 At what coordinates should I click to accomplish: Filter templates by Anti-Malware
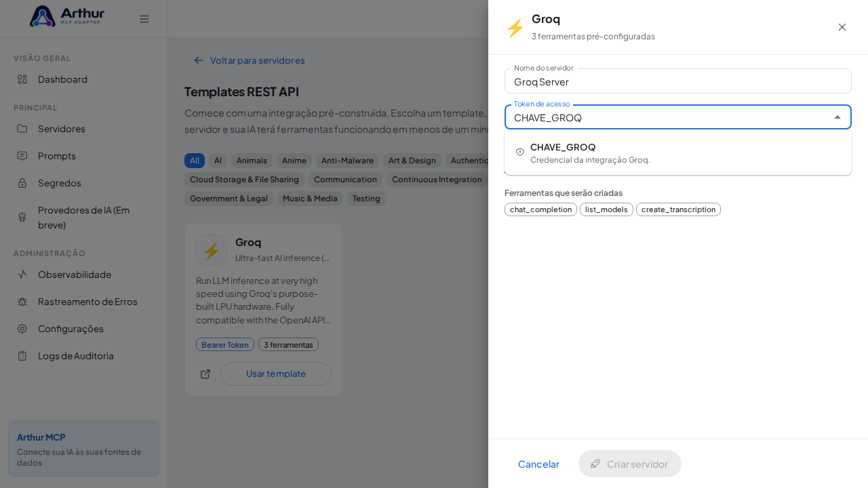pos(347,161)
